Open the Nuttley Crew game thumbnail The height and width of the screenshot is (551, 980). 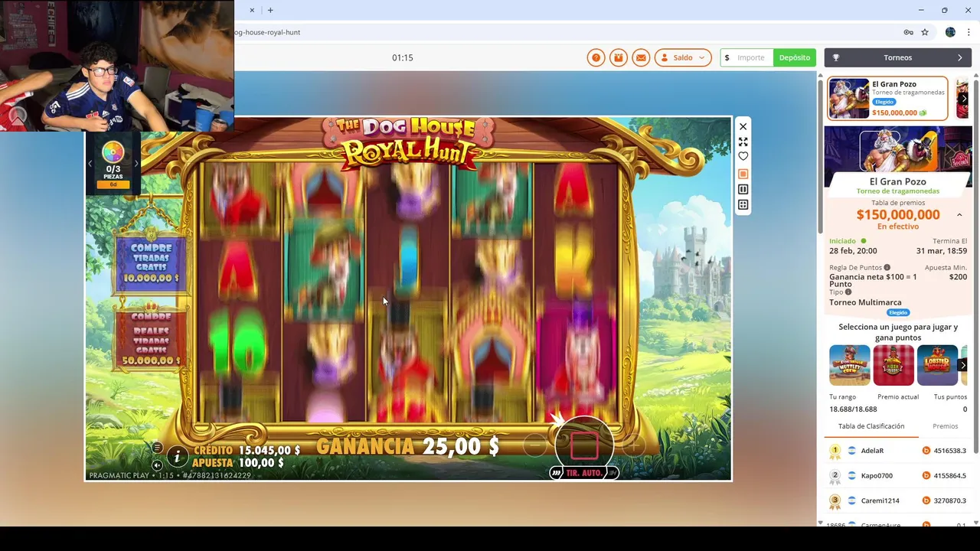coord(850,365)
